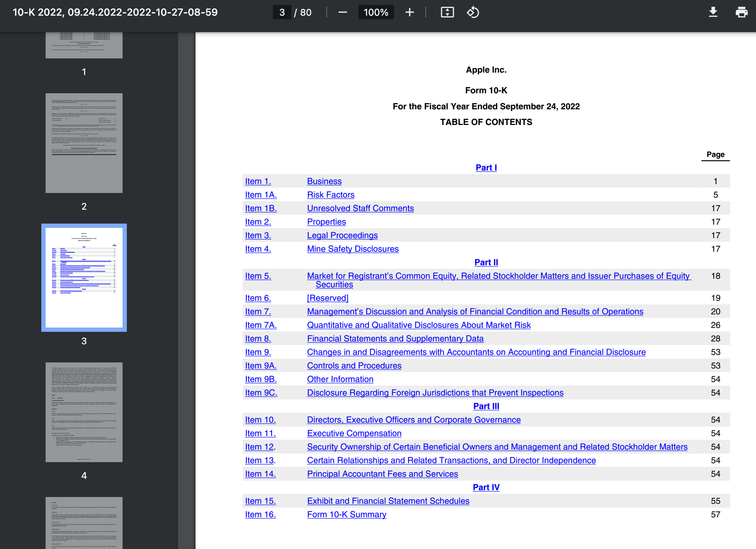Open the Item 6. link
Screen dimensions: 756x549
click(258, 298)
